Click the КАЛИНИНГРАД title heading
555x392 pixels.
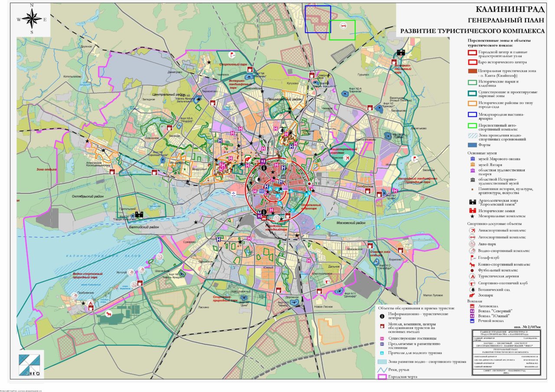coord(510,9)
